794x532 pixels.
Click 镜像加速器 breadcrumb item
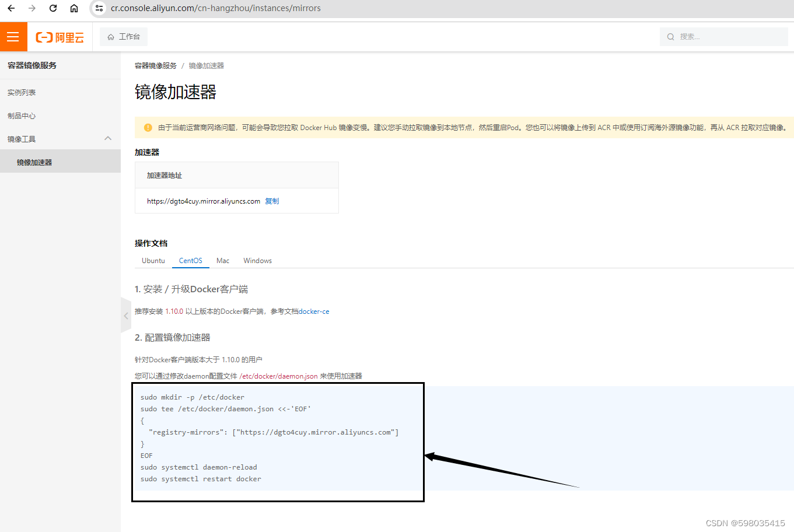[x=207, y=66]
